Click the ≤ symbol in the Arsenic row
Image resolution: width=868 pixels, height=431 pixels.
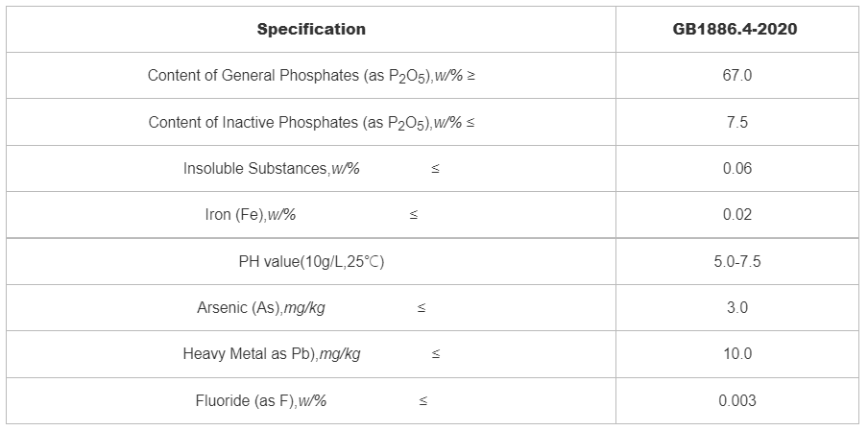coord(421,308)
